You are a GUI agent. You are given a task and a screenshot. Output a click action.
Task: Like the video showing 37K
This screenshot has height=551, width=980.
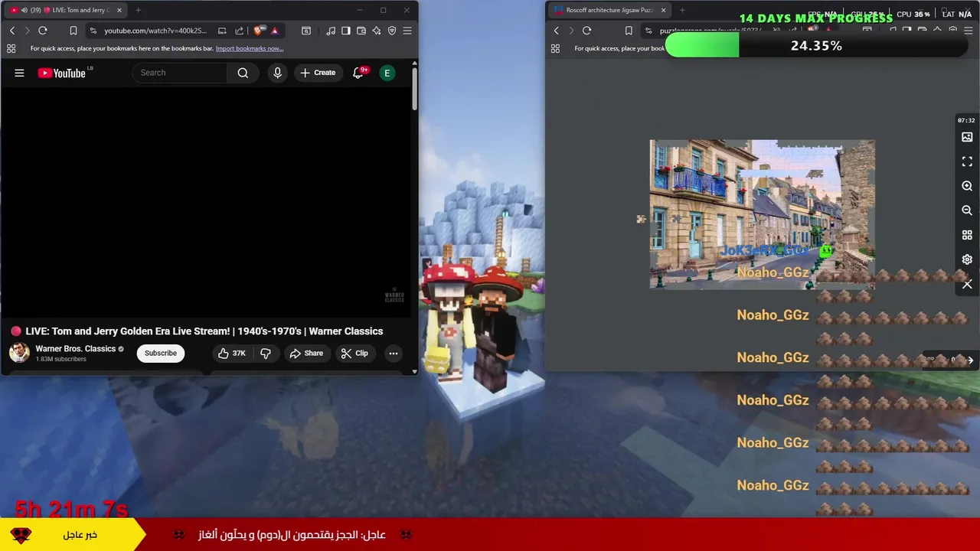[231, 353]
